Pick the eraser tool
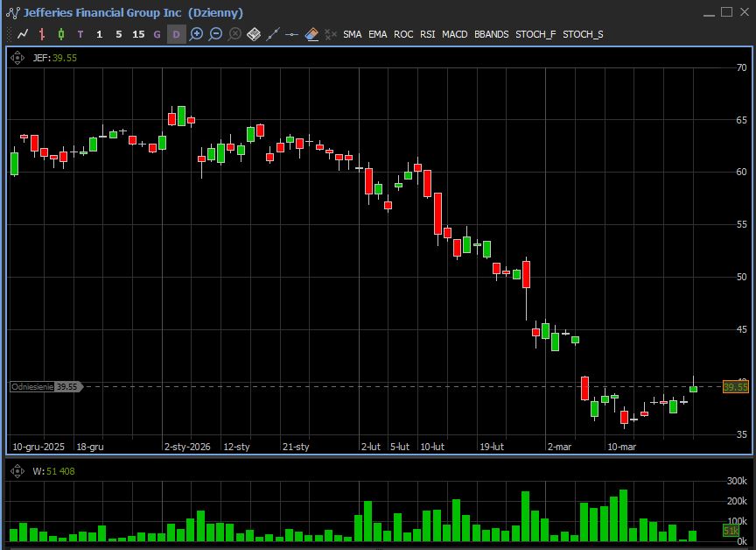The image size is (756, 550). pos(311,34)
